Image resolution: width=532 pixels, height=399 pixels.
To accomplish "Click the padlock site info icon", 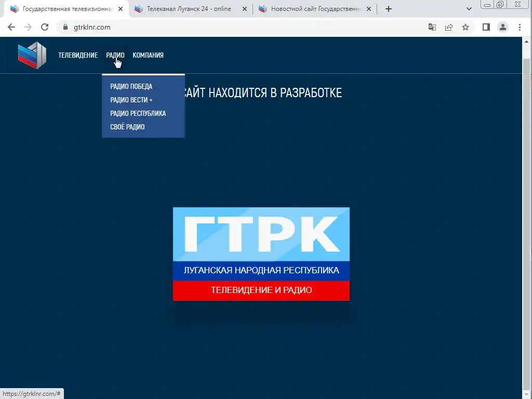I will coord(65,27).
